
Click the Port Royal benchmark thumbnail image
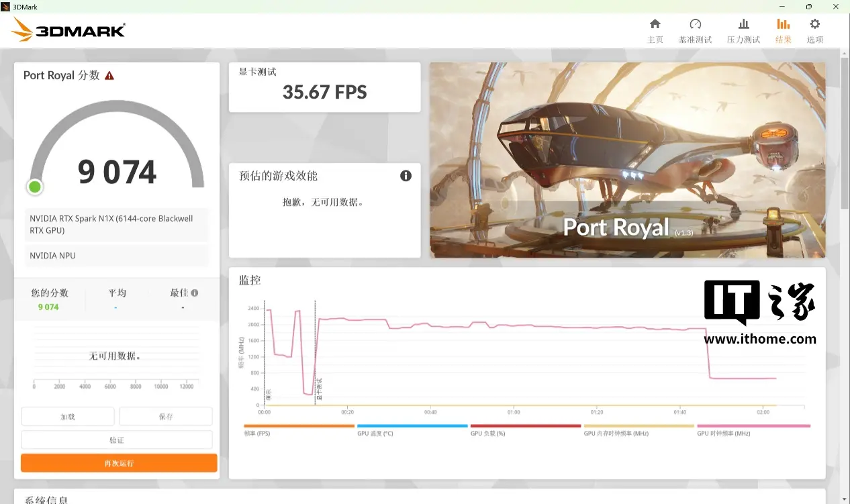tap(628, 160)
